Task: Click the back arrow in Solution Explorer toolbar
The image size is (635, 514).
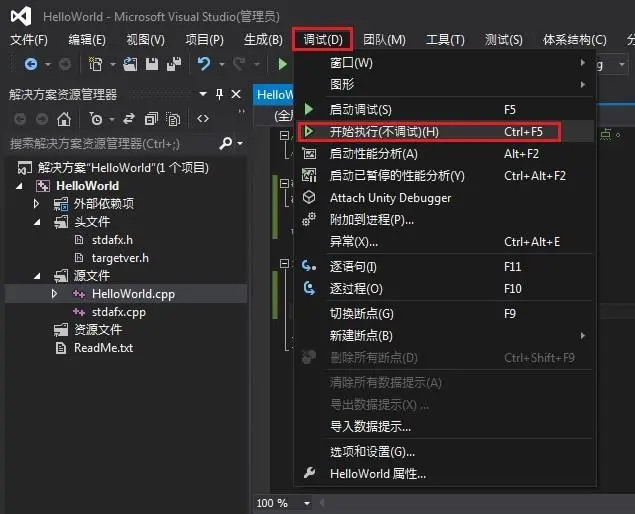Action: point(20,119)
